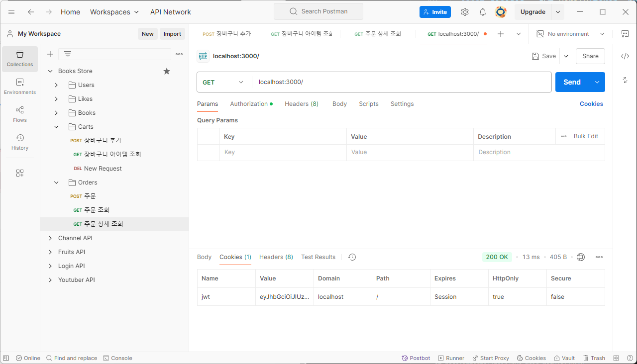Click the Send button
Image resolution: width=637 pixels, height=364 pixels.
pos(572,82)
